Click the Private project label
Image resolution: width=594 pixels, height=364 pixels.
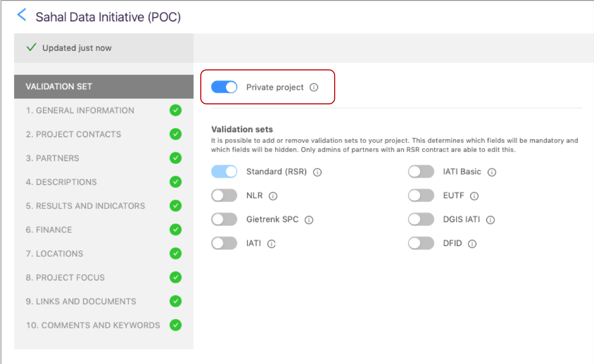[275, 87]
